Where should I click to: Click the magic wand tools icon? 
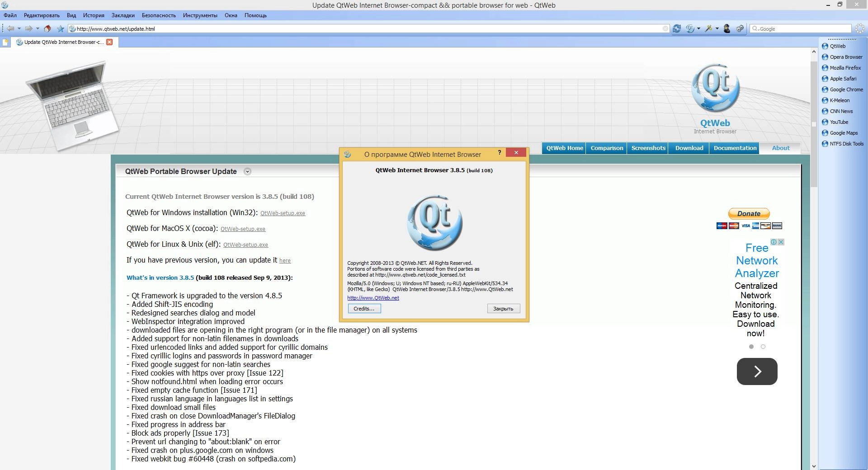pyautogui.click(x=708, y=28)
